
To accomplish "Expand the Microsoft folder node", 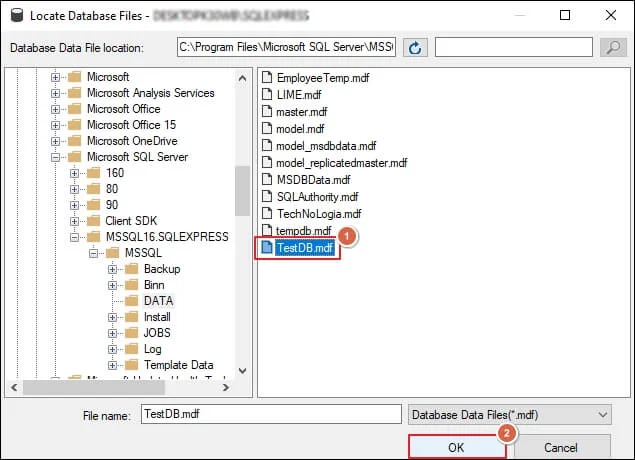I will coord(55,77).
